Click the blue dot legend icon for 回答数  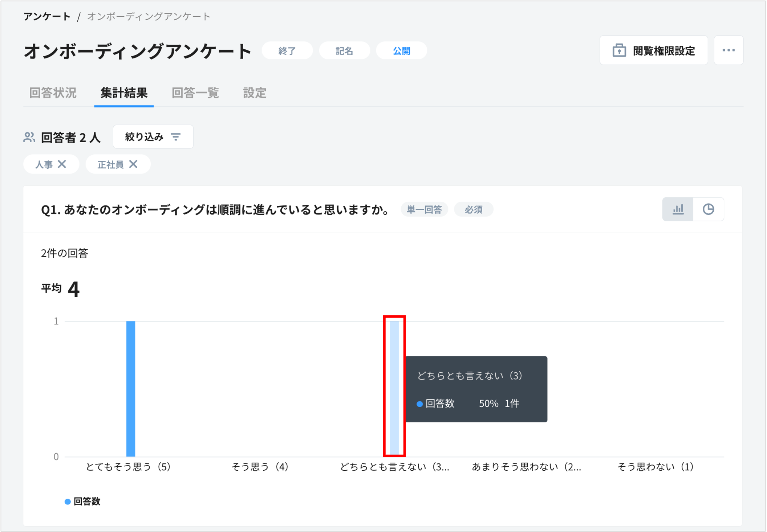[67, 502]
